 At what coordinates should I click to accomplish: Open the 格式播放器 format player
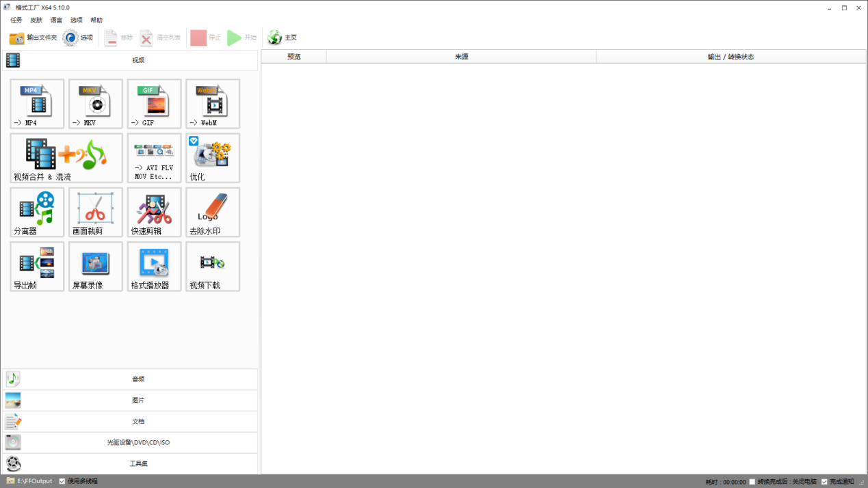[x=154, y=267]
